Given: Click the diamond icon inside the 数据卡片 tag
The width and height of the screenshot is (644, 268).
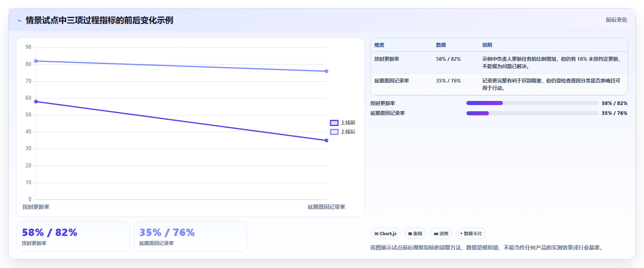Looking at the screenshot, I should (x=461, y=234).
